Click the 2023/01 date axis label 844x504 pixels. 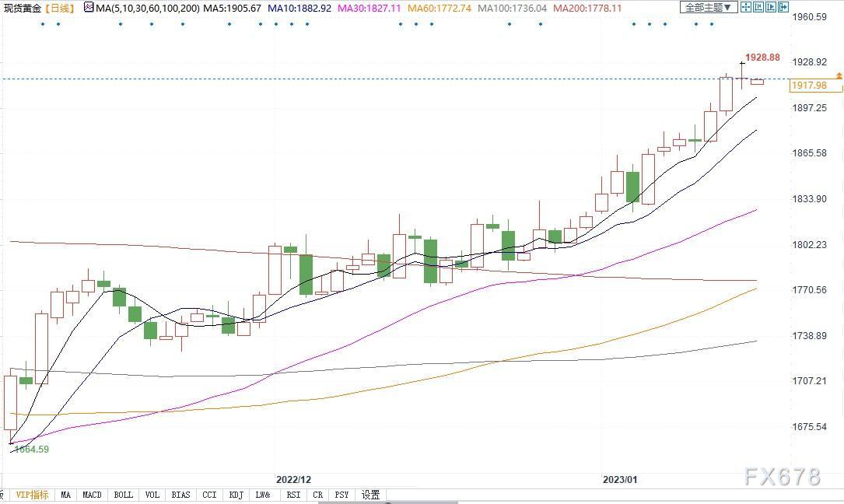click(619, 479)
